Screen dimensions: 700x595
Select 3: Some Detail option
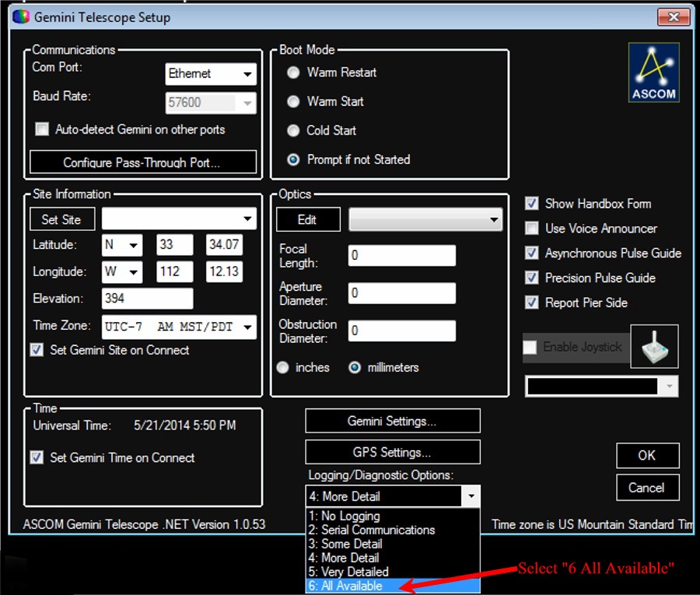[x=393, y=544]
